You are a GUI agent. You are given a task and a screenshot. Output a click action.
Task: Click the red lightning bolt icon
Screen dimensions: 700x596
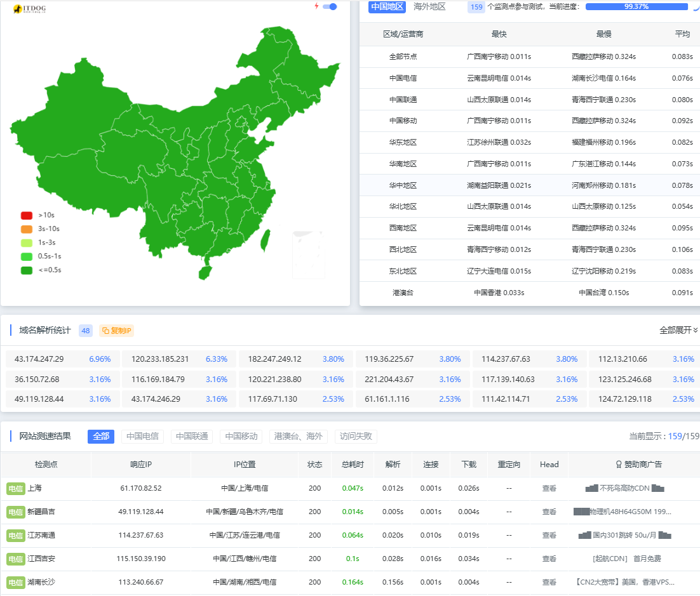316,6
